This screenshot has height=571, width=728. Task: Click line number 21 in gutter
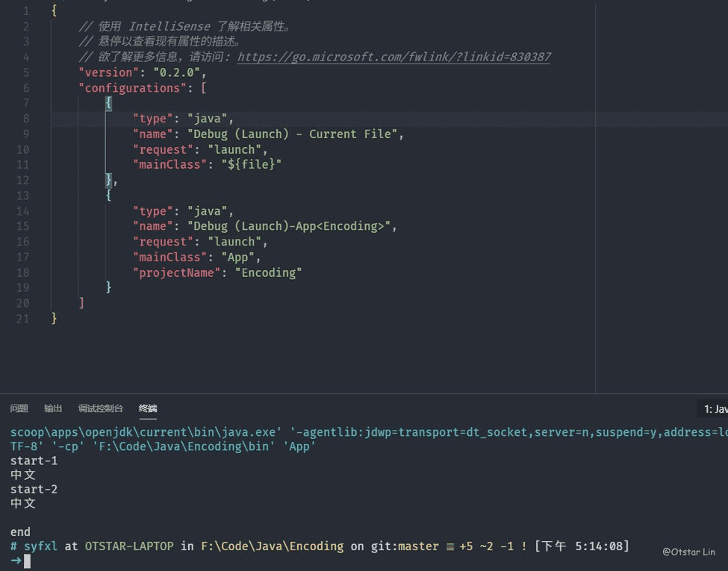[x=23, y=318]
